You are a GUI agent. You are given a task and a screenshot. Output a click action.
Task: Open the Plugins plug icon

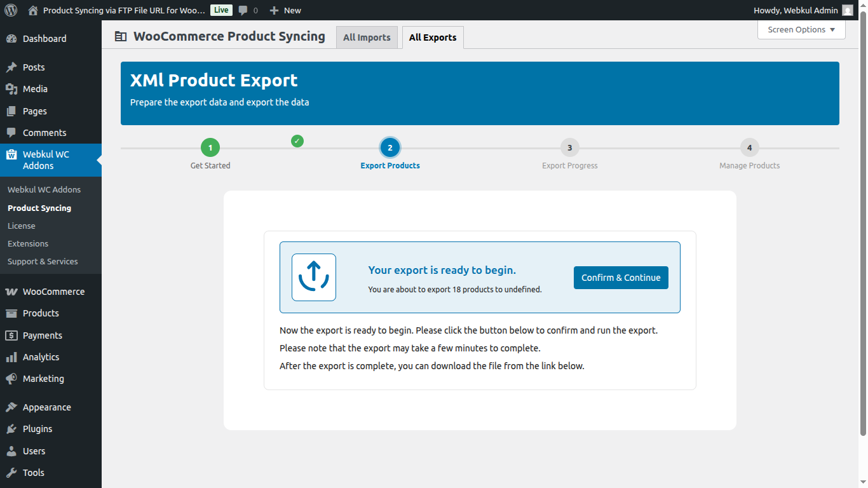(x=11, y=428)
